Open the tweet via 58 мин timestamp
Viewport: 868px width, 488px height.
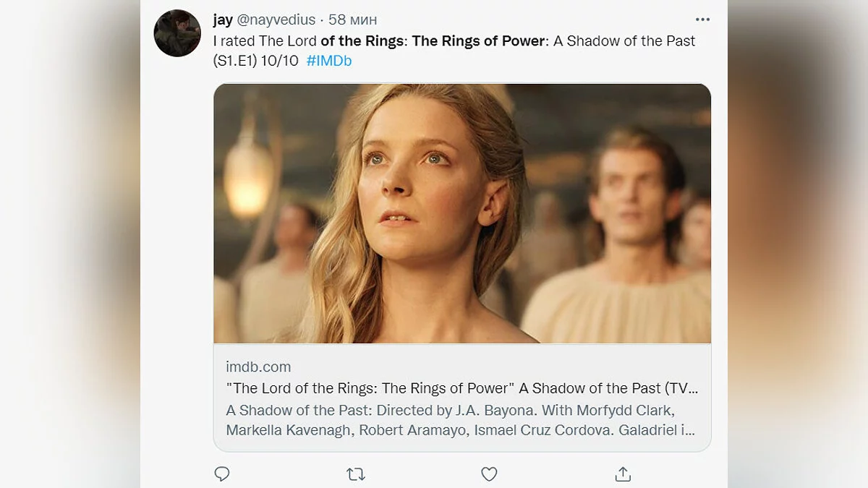click(x=353, y=20)
